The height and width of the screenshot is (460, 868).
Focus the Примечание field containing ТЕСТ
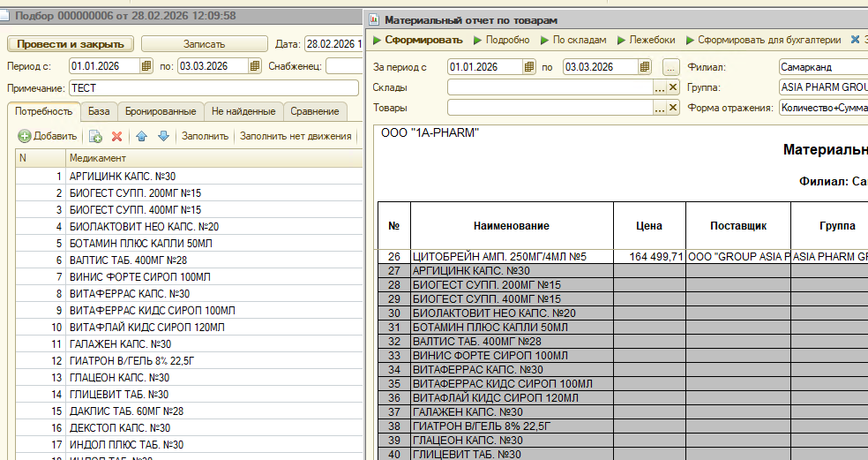(213, 88)
